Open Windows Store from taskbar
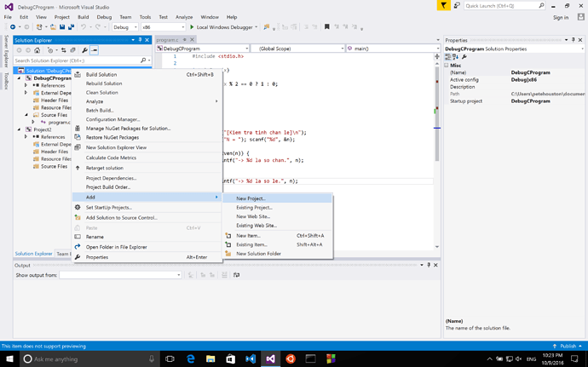Image resolution: width=588 pixels, height=367 pixels. 230,358
